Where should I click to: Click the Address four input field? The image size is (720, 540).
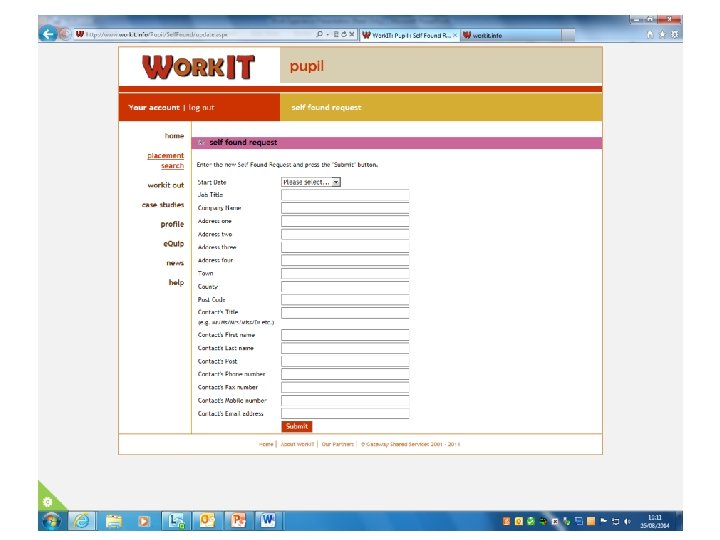pos(345,260)
